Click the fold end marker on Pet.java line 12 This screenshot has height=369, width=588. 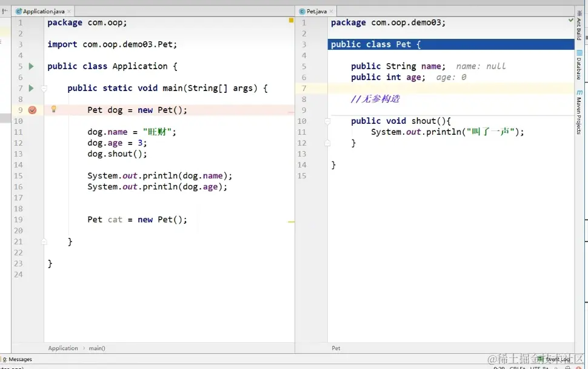(x=327, y=143)
